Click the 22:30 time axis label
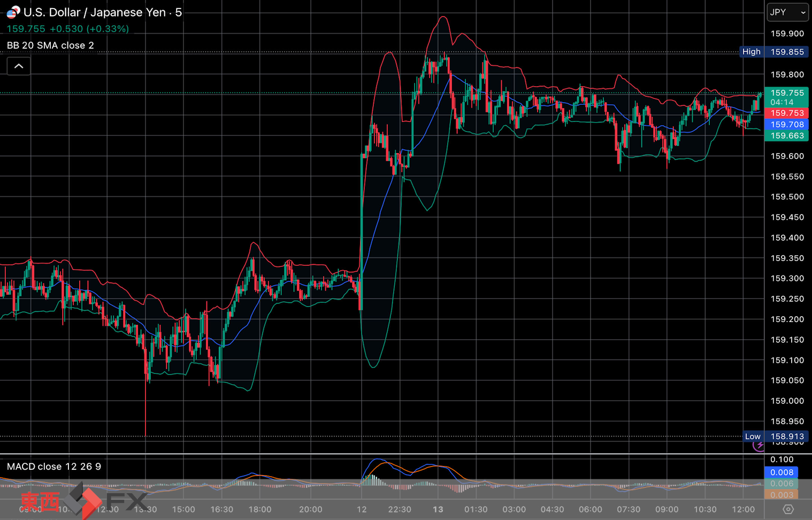 [x=399, y=509]
